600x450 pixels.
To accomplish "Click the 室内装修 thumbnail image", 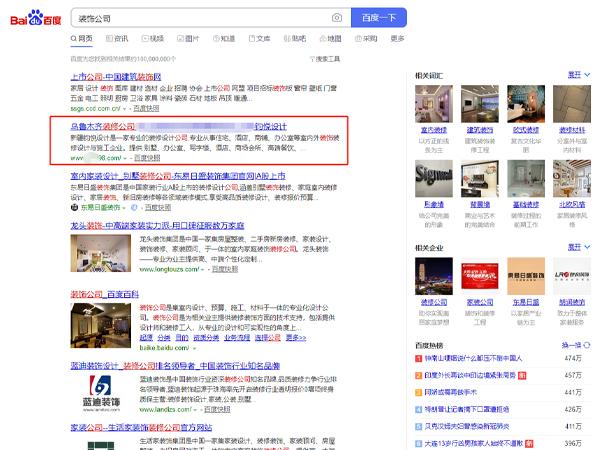I will click(434, 104).
